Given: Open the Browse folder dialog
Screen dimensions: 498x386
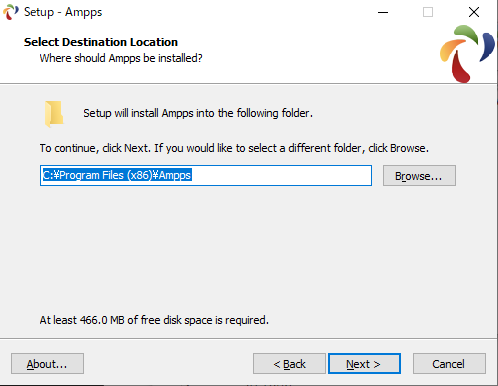Looking at the screenshot, I should click(419, 176).
